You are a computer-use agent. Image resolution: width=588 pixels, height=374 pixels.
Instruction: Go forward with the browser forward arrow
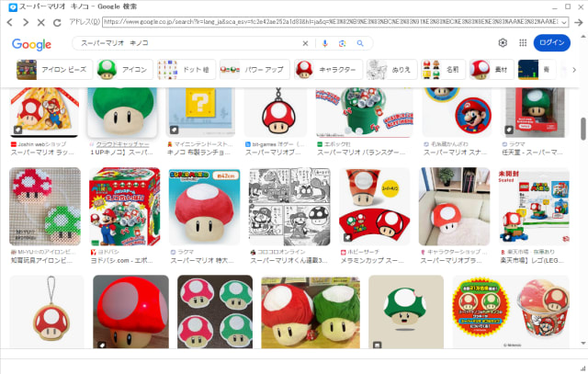coord(26,22)
